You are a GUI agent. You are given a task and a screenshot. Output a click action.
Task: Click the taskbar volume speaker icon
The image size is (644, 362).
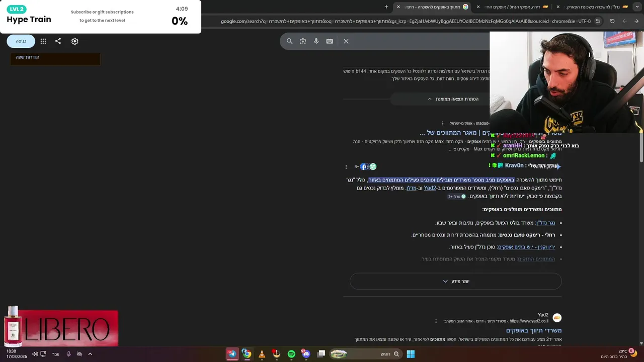point(35,354)
